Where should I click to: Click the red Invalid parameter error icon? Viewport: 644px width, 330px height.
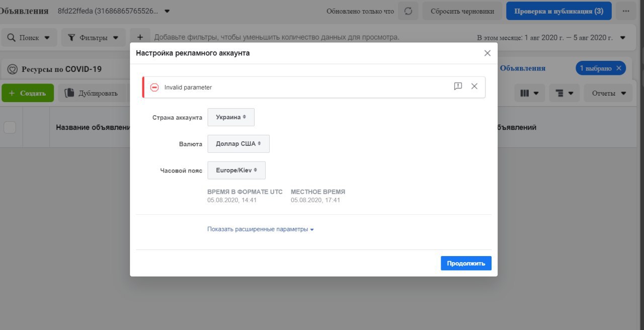point(154,87)
